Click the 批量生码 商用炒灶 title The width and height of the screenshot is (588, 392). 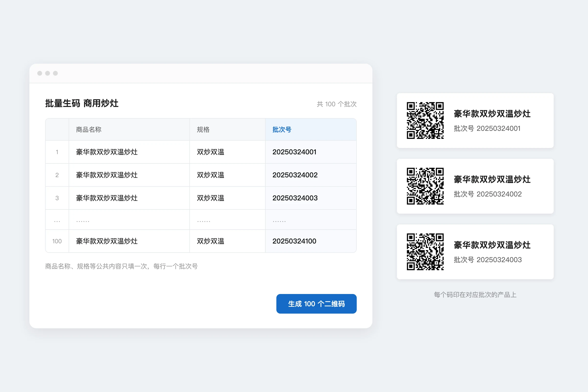click(82, 103)
